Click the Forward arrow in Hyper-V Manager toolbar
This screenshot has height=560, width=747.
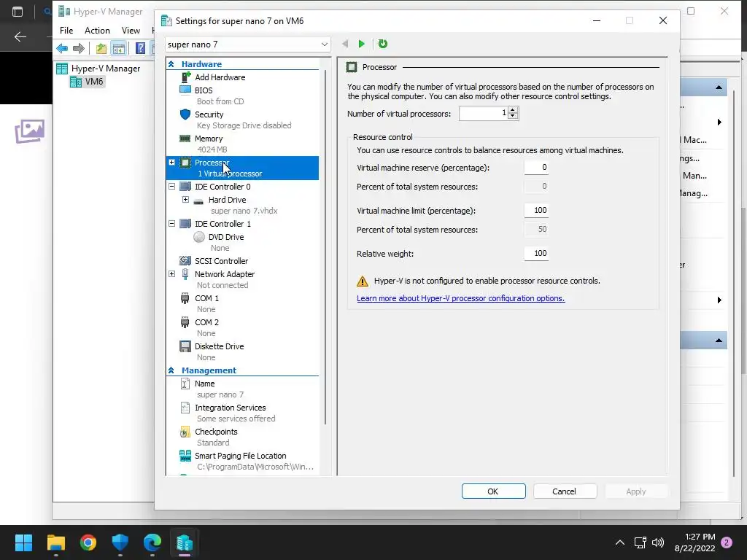pos(79,48)
